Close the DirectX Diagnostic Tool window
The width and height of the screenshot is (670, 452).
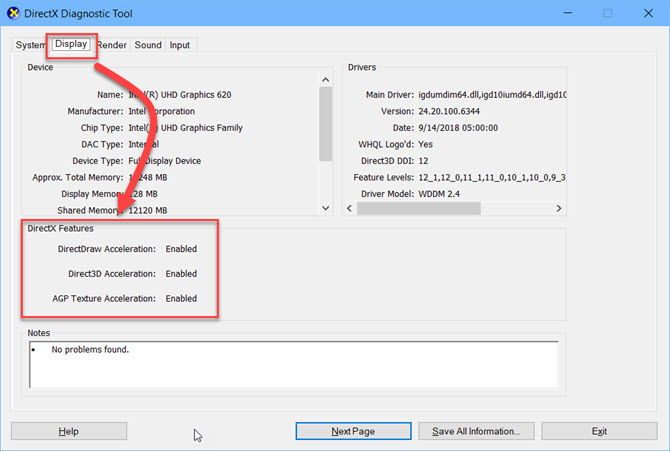pos(648,13)
